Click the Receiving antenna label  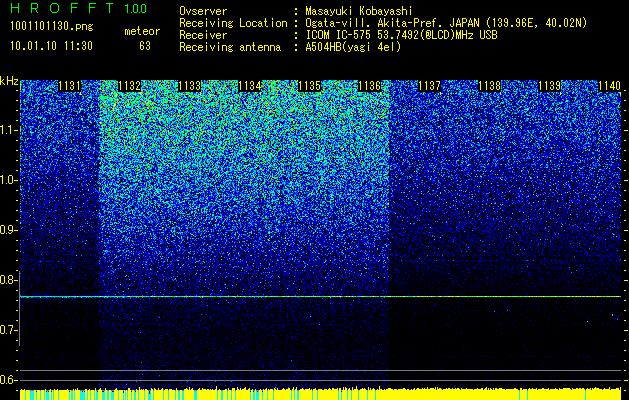tap(230, 47)
